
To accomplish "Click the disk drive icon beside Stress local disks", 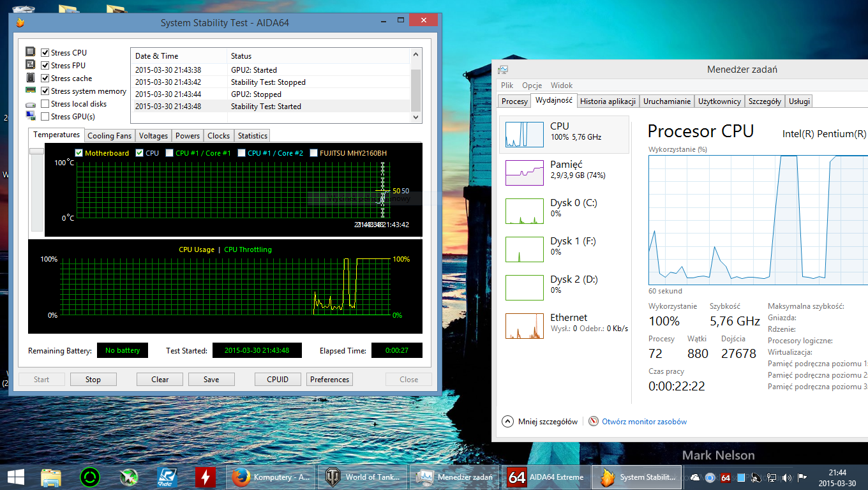I will [x=31, y=104].
